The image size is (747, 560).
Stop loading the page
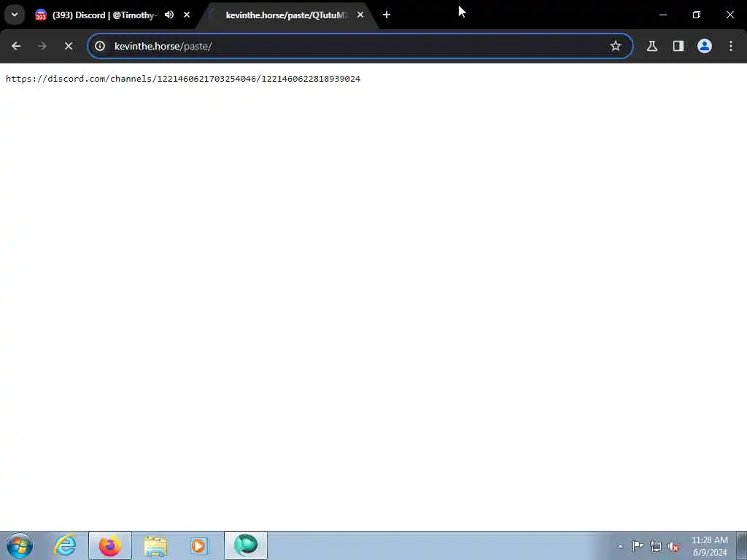click(69, 46)
